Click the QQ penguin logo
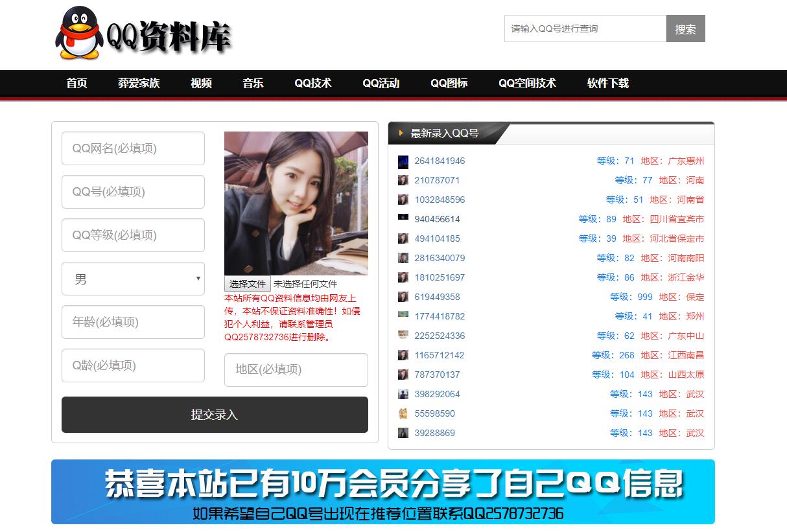 (79, 33)
